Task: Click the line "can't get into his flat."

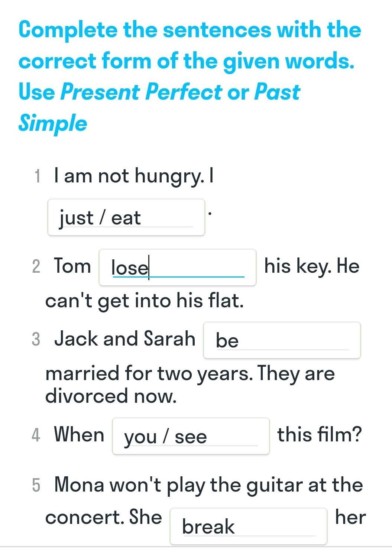Action: [145, 301]
